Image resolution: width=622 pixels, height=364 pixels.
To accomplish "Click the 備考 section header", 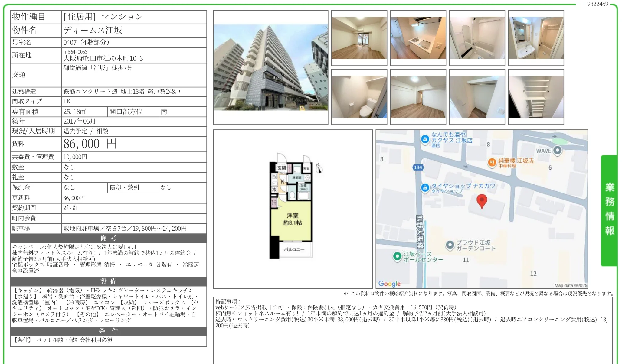I will 109,238.
